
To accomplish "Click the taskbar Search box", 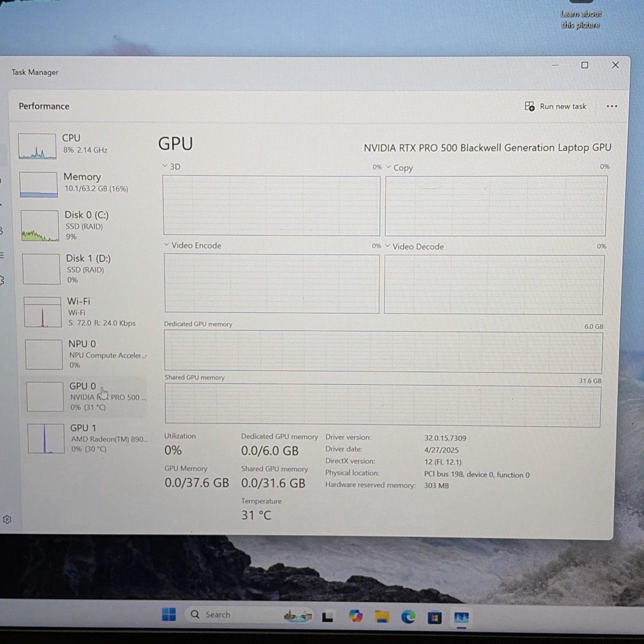I will tap(249, 615).
